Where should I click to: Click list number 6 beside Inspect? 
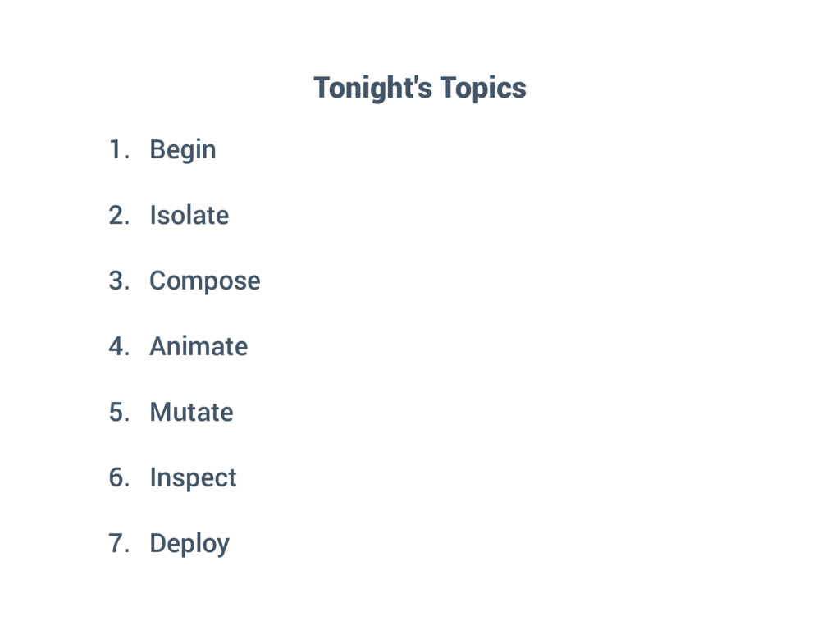[119, 477]
